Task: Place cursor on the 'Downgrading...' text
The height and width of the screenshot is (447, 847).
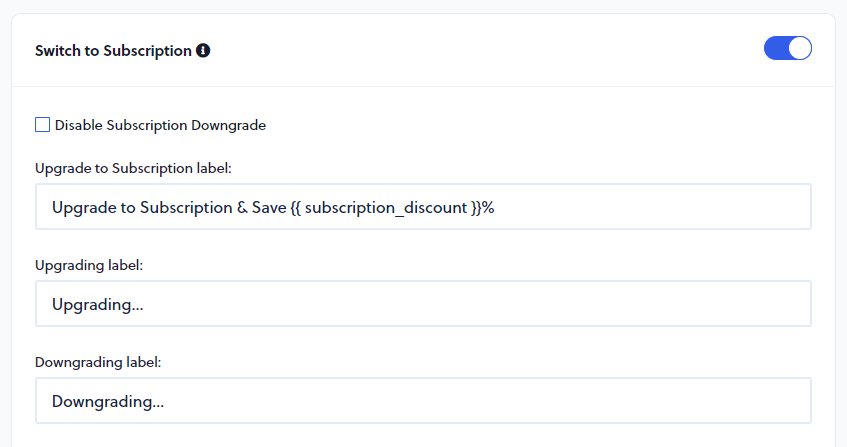Action: click(108, 402)
